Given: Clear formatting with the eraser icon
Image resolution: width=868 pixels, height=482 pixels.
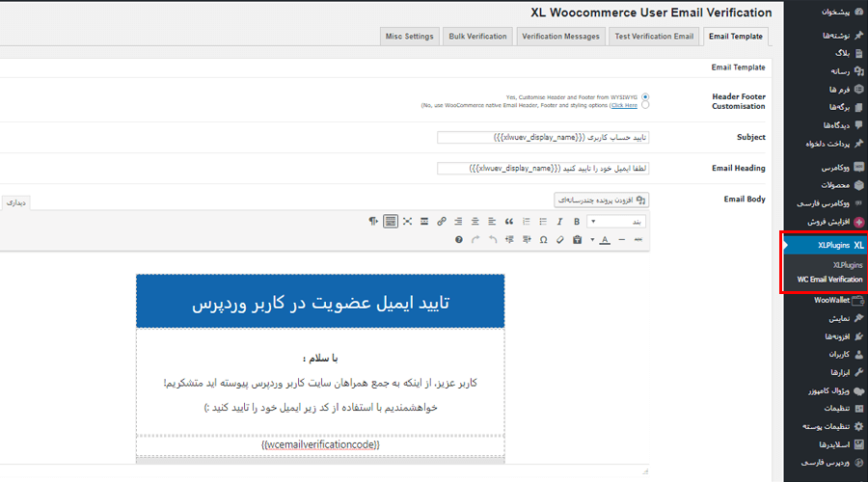Looking at the screenshot, I should point(560,240).
